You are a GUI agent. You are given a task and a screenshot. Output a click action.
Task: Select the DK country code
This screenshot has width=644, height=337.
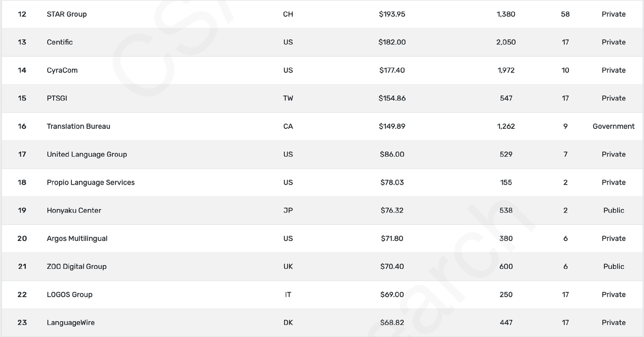[x=288, y=323]
